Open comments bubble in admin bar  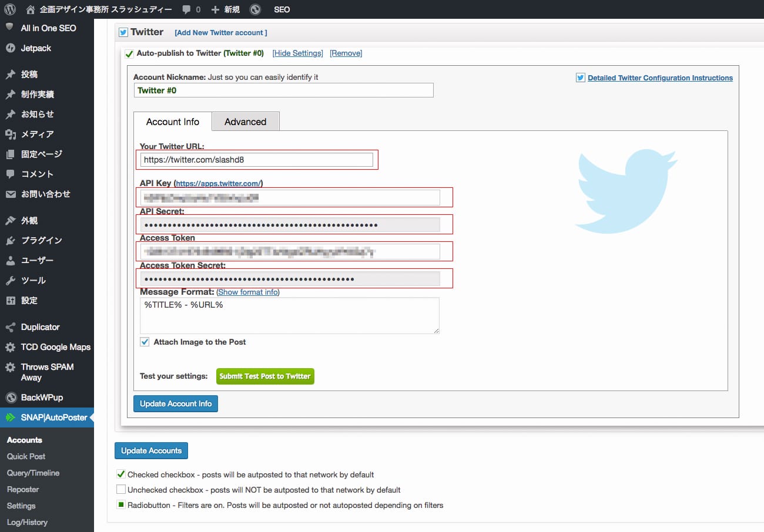[186, 9]
